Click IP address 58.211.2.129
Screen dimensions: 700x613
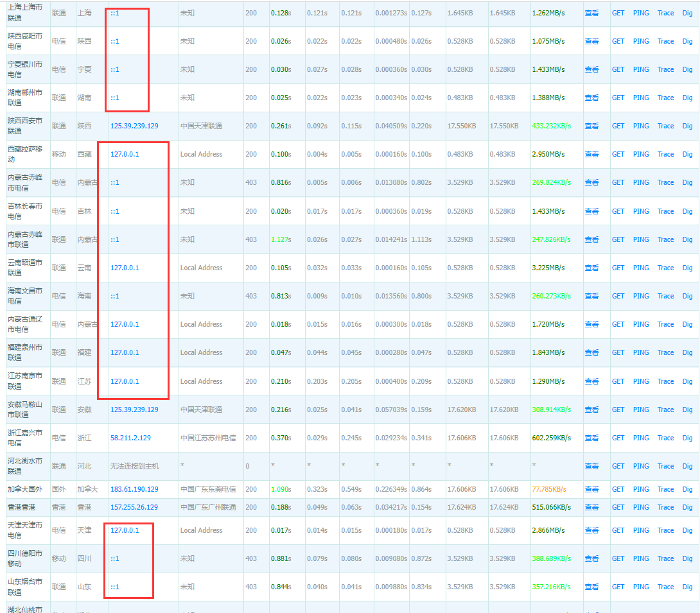(x=130, y=438)
